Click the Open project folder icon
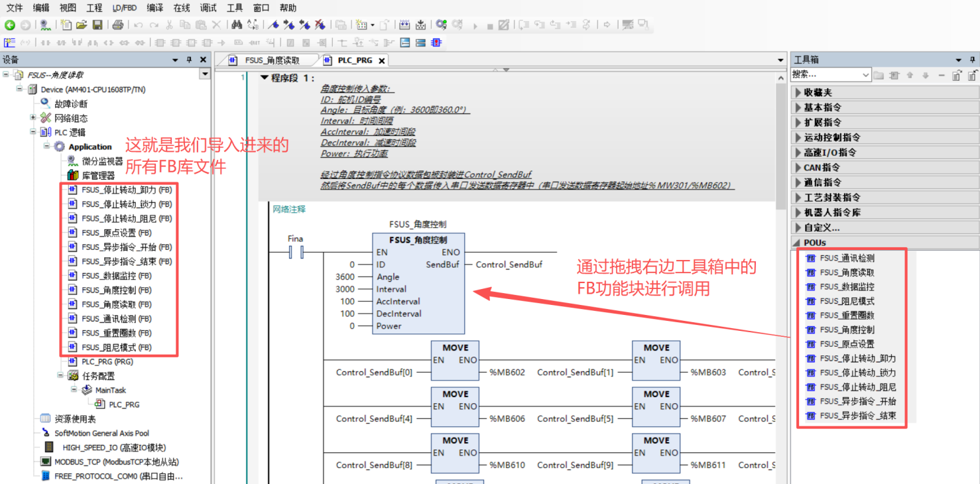 pyautogui.click(x=82, y=25)
